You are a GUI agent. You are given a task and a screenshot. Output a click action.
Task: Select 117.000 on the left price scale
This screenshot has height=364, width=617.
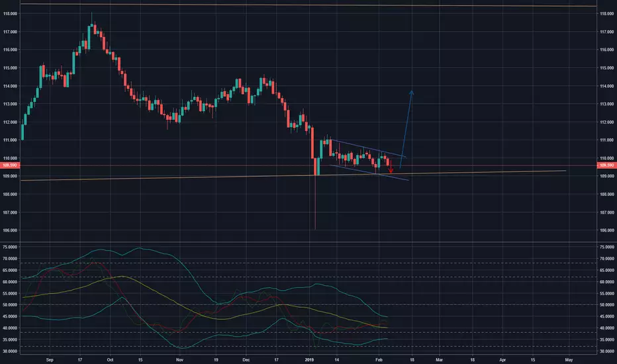coord(10,32)
